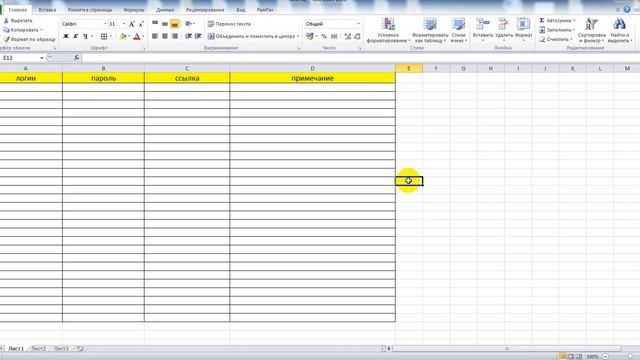640x360 pixels.
Task: Decrease the font size with the small A icon
Action: point(141,24)
